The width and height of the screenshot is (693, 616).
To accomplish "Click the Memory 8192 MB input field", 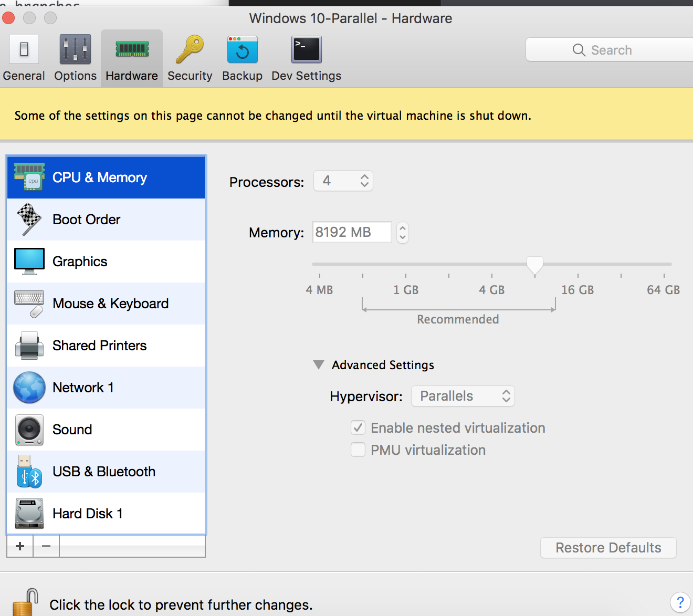I will coord(352,232).
